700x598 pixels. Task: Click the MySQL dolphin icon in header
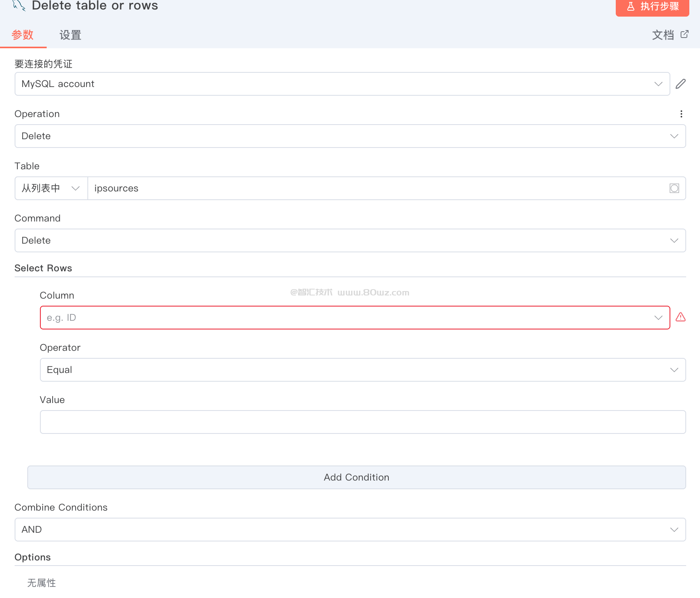(x=19, y=6)
